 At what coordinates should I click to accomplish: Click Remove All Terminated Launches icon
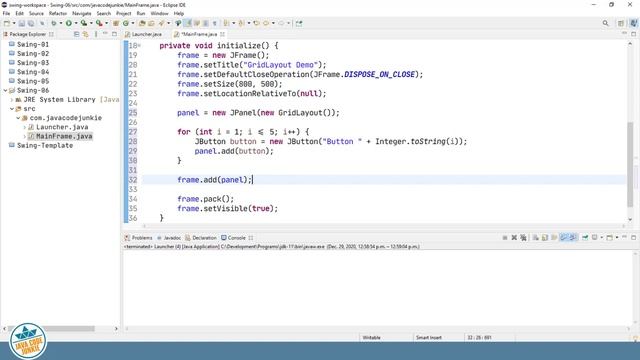[523, 238]
